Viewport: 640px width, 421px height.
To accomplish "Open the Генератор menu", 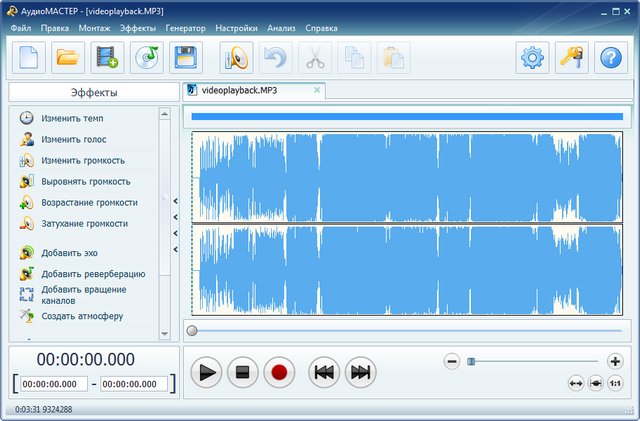I will coord(186,28).
